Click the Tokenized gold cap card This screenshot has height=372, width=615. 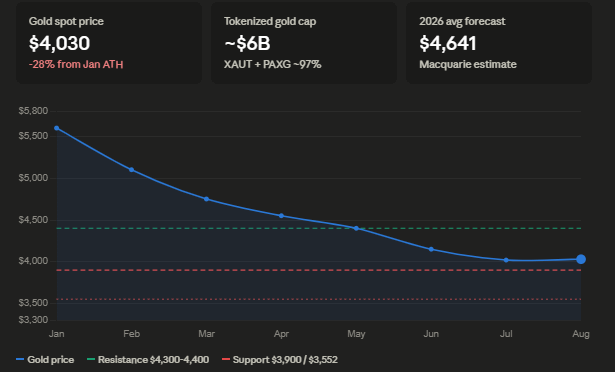(304, 43)
